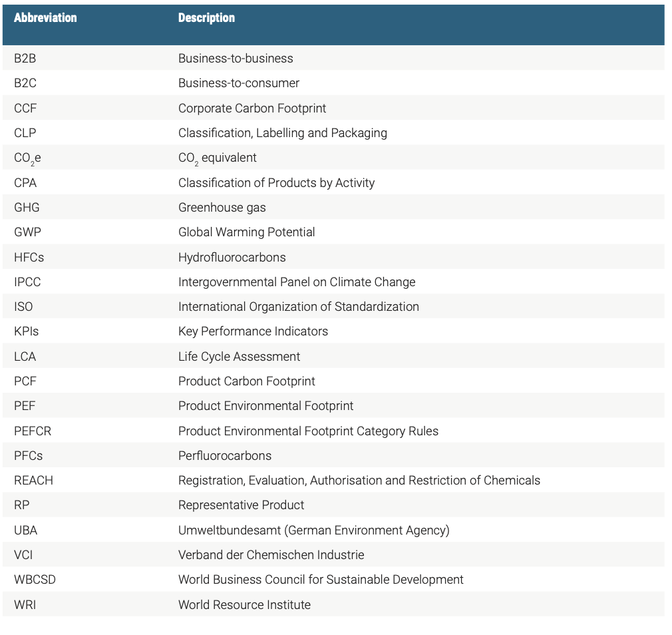Image resolution: width=672 pixels, height=635 pixels.
Task: Click "Corporate Carbon Footprint" description
Action: coord(252,108)
